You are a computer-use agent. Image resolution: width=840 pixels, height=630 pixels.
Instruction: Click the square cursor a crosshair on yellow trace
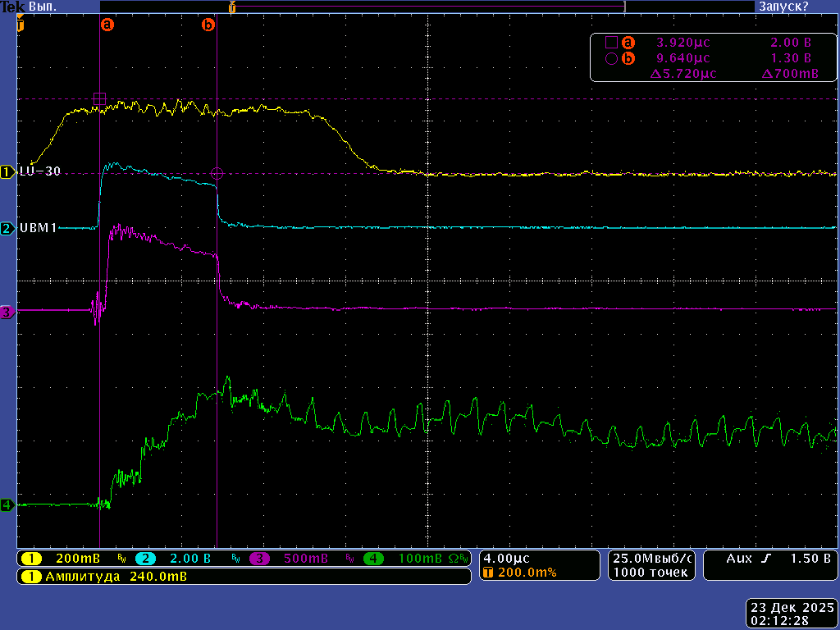pos(99,99)
